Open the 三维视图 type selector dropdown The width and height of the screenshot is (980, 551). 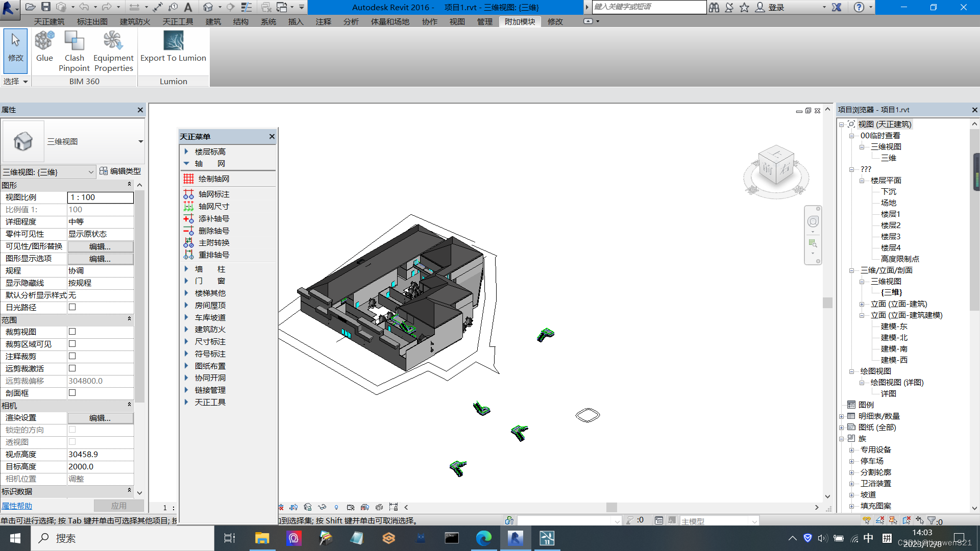click(x=140, y=141)
